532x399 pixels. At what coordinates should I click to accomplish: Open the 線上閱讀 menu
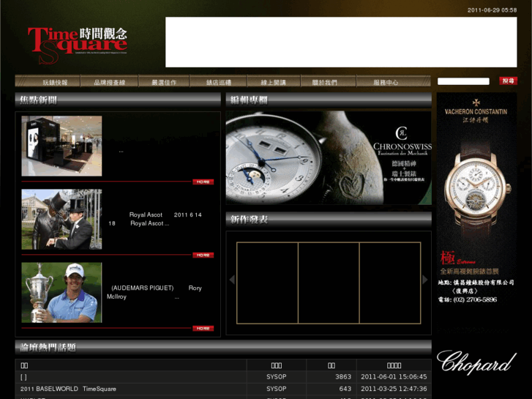274,81
